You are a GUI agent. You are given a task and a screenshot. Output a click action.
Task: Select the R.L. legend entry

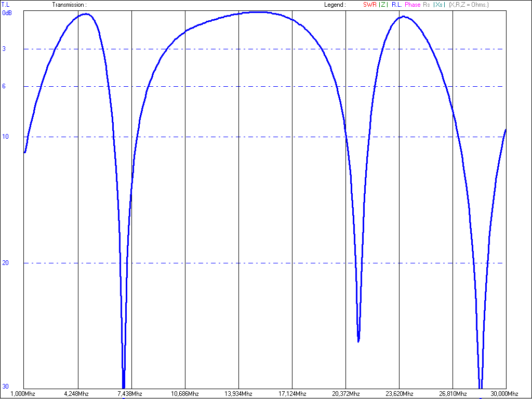coord(396,5)
